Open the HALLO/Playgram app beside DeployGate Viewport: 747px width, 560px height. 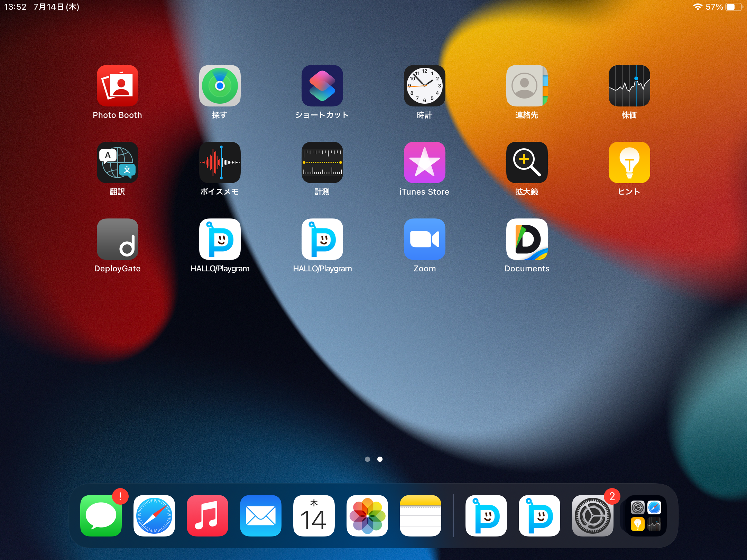(220, 239)
